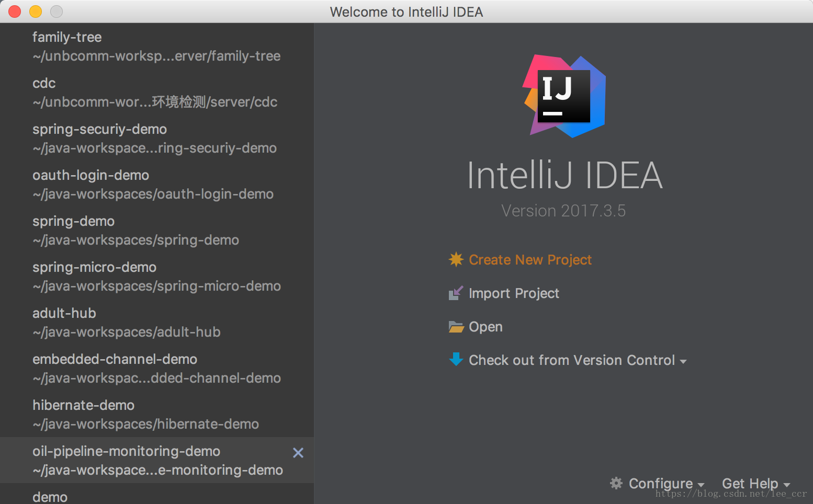Click path ~/java-workspaces/hibernate-demo
This screenshot has width=813, height=504.
145,424
